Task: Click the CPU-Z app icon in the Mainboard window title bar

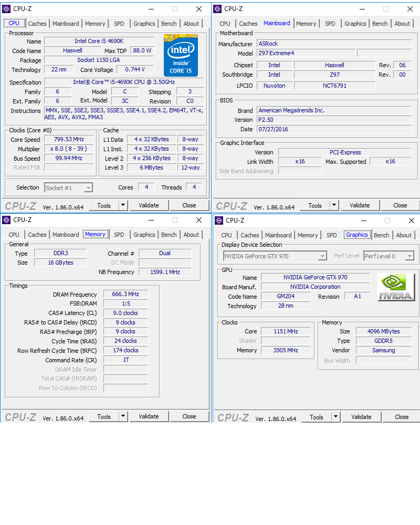Action: point(217,9)
